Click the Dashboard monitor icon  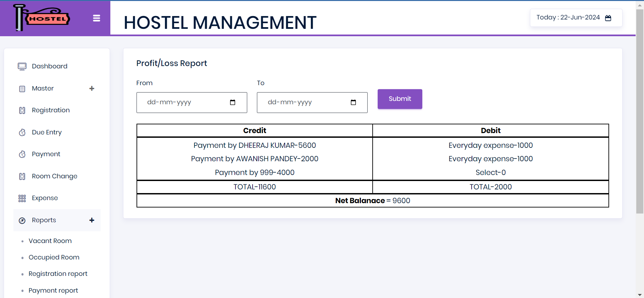pos(22,66)
